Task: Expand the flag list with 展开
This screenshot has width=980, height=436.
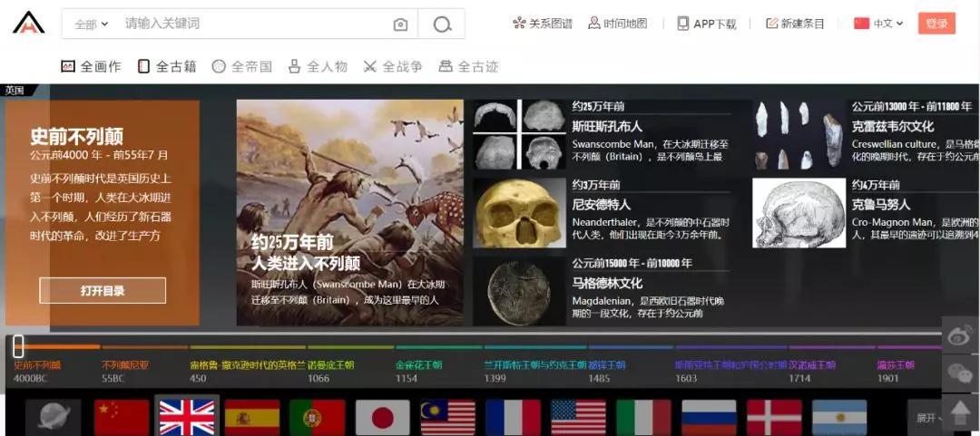Action: pyautogui.click(x=926, y=418)
